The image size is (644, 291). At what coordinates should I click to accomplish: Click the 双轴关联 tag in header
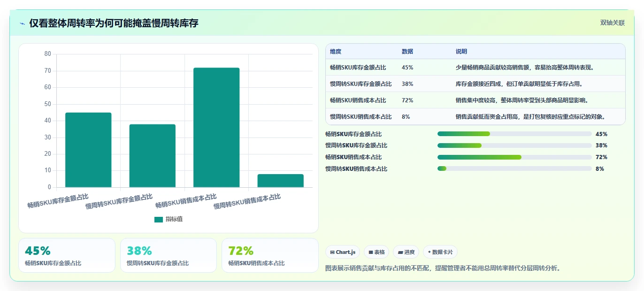[x=613, y=23]
